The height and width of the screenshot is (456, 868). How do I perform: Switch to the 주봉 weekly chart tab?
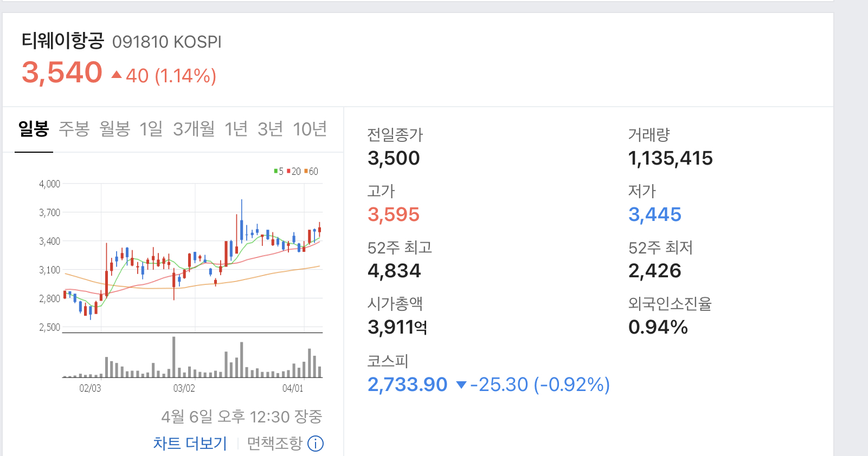point(74,129)
